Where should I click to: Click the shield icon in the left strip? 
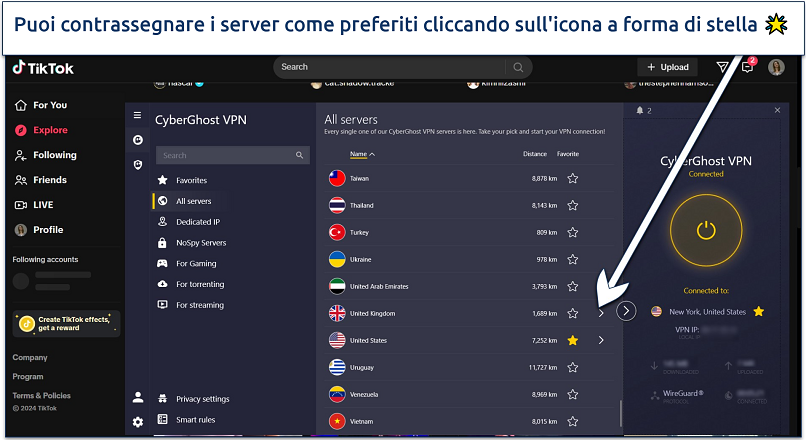point(138,164)
